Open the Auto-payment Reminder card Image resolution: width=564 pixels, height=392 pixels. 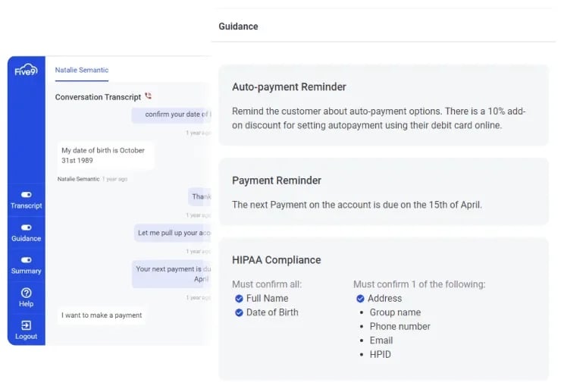click(384, 105)
